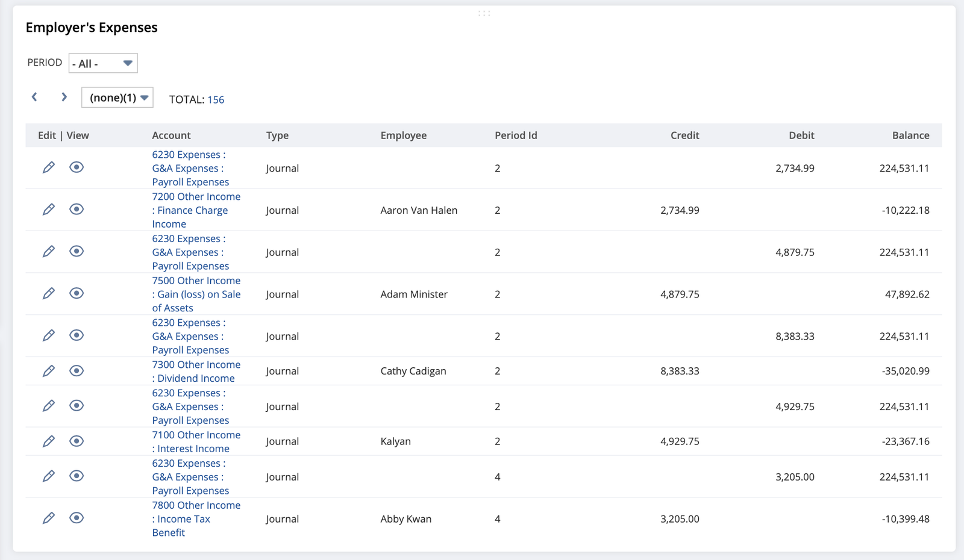
Task: Select the credit value 3,205.00
Action: click(x=680, y=518)
